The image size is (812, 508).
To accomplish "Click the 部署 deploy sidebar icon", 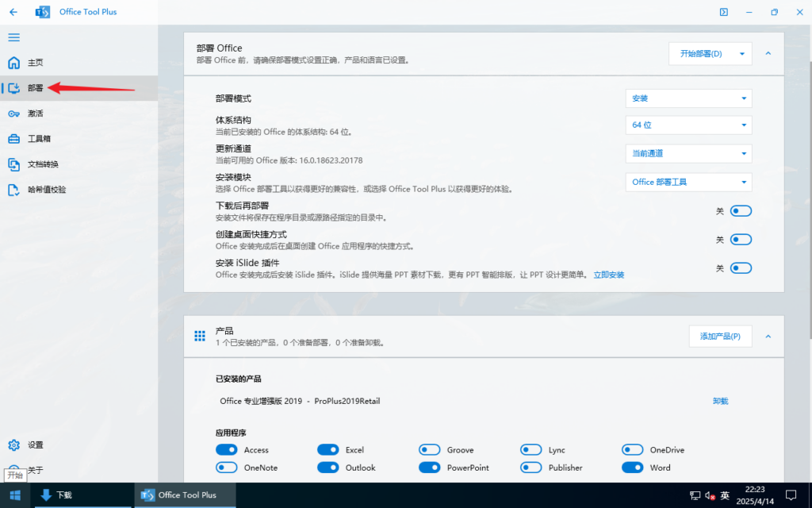I will 14,88.
